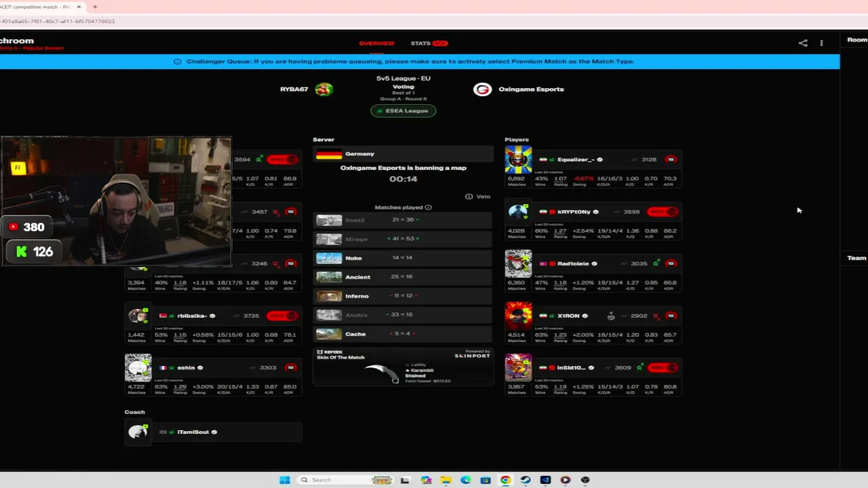Switch to the Overview tab
Image resolution: width=868 pixels, height=488 pixels.
pos(376,43)
